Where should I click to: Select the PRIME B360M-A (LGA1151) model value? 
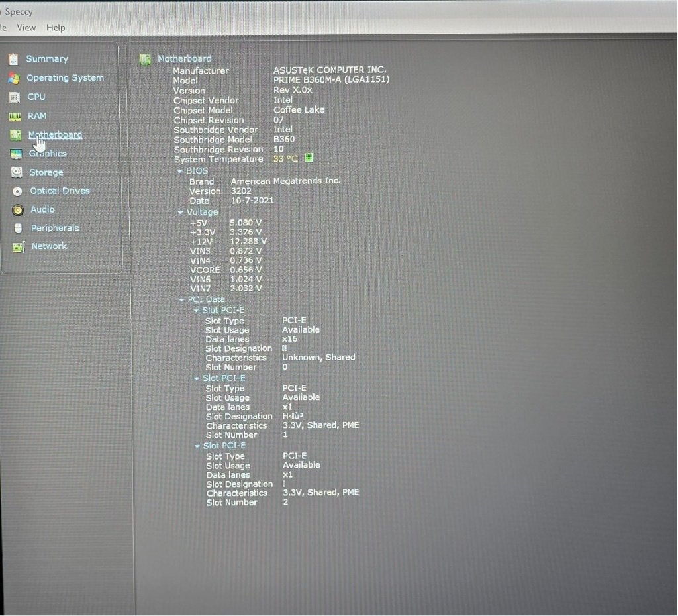coord(331,79)
